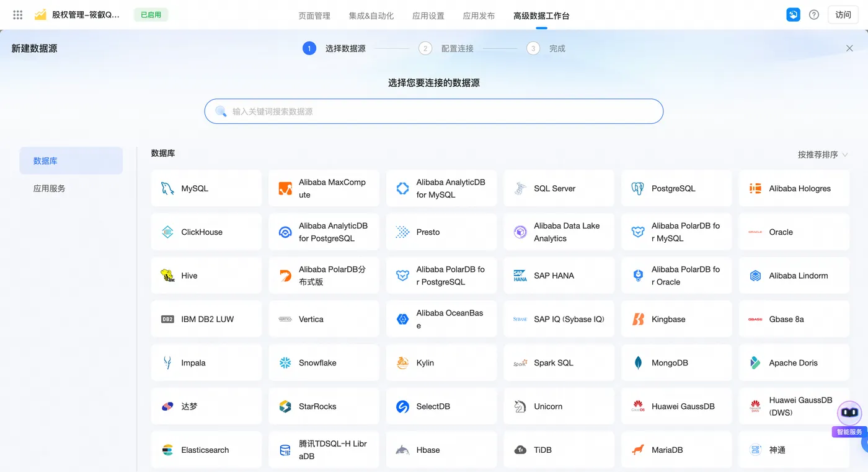This screenshot has height=472, width=868.
Task: Choose the Alibaba Lindorm icon
Action: tap(755, 276)
